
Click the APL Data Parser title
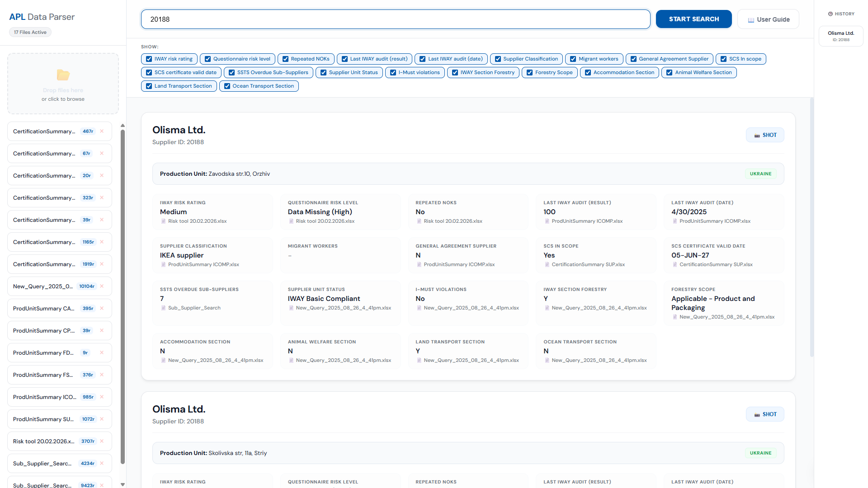click(x=42, y=17)
